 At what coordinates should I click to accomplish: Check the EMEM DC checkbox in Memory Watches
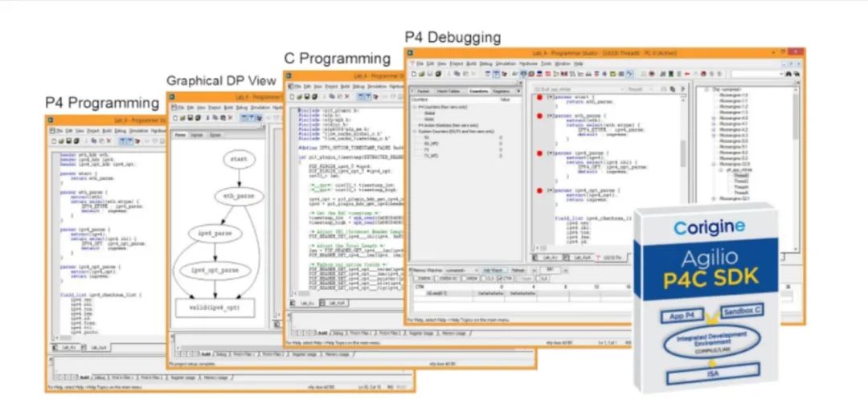[x=436, y=279]
